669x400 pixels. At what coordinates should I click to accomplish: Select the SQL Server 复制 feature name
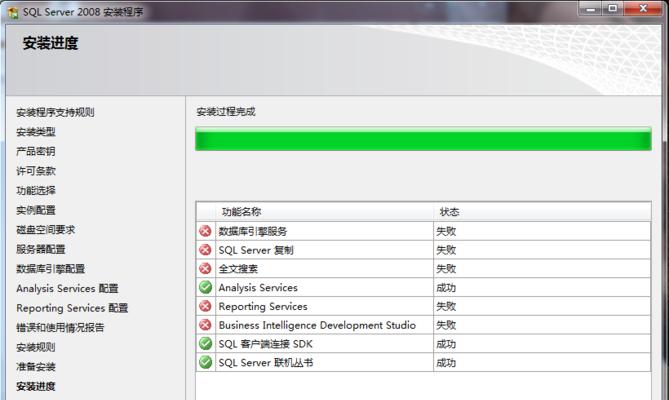pos(256,250)
